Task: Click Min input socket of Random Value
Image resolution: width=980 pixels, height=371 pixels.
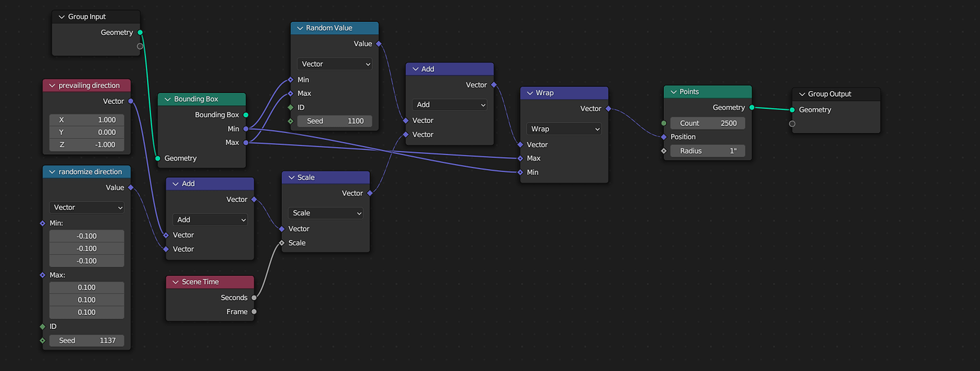Action: tap(290, 80)
